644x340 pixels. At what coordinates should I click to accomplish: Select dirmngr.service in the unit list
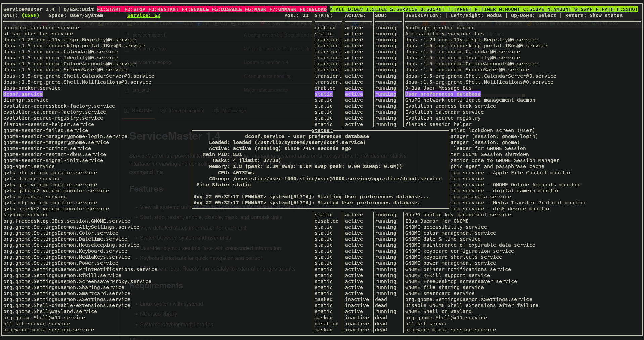click(x=26, y=100)
